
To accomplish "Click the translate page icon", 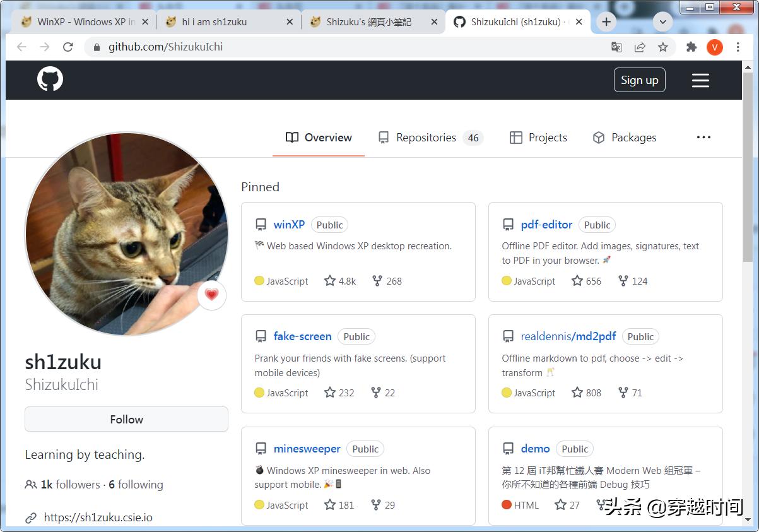I will point(616,47).
